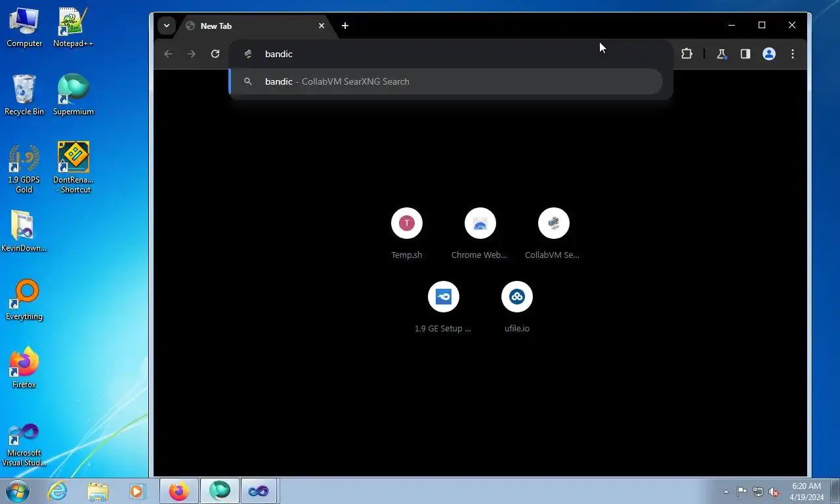
Task: Close the New Tab tab
Action: 322,26
